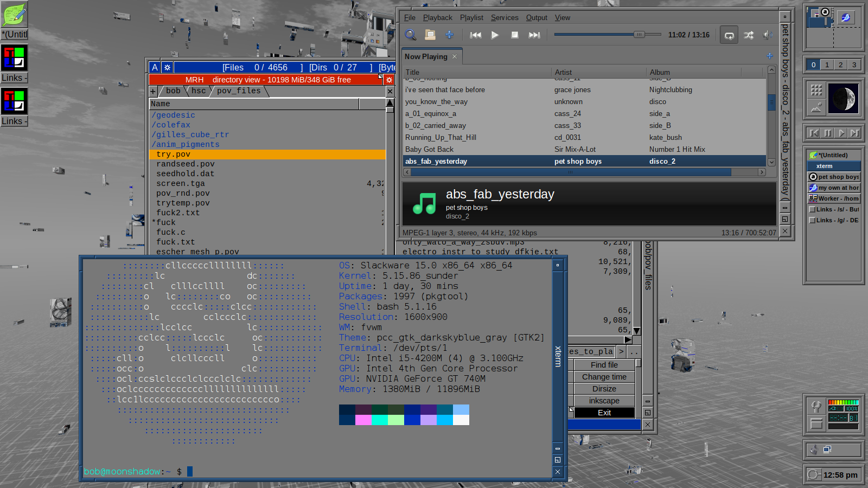This screenshot has width=868, height=488.
Task: Open the Playlist menu
Action: click(x=471, y=17)
